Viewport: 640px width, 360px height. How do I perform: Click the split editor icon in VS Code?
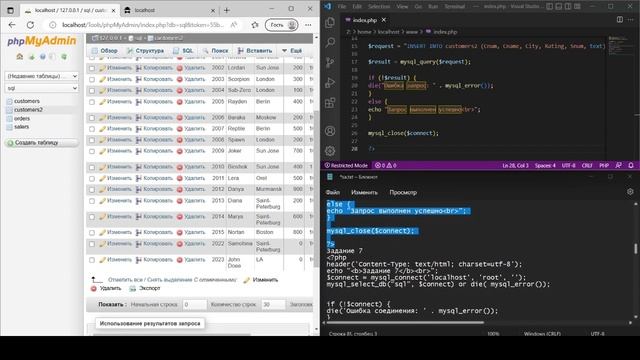pos(620,20)
